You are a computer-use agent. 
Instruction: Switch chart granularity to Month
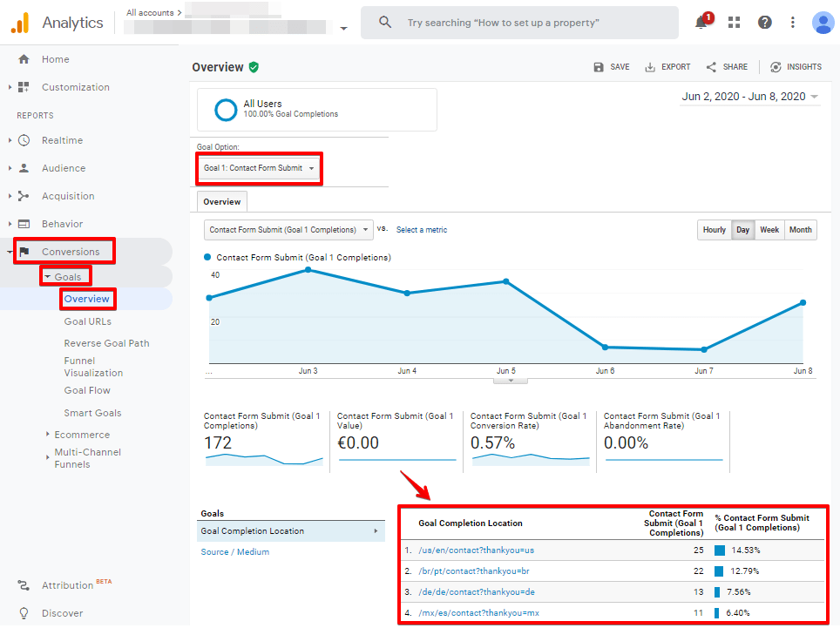pos(800,230)
